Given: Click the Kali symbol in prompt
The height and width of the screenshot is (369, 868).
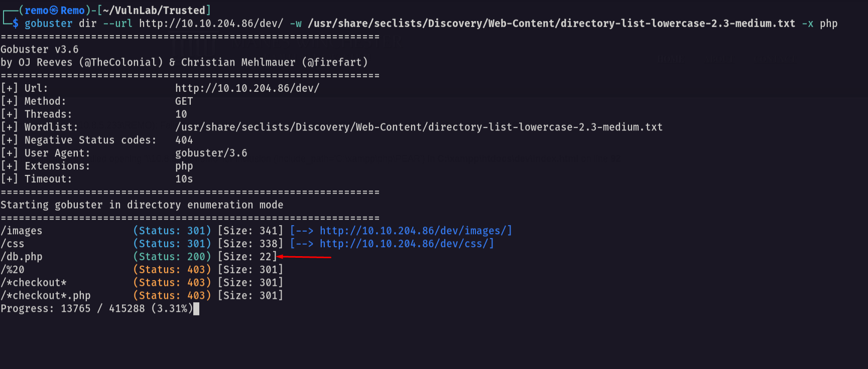Looking at the screenshot, I should (x=54, y=11).
